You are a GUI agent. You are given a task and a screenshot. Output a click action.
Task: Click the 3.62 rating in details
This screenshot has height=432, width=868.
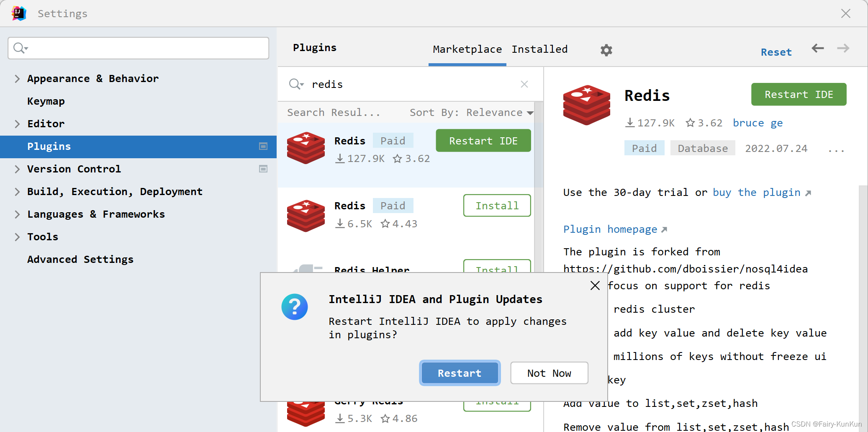704,123
